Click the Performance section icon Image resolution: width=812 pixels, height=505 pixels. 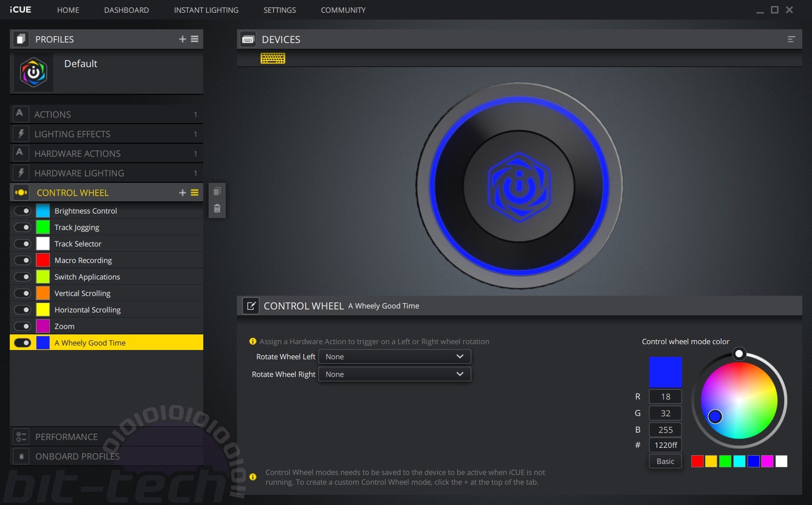click(21, 437)
